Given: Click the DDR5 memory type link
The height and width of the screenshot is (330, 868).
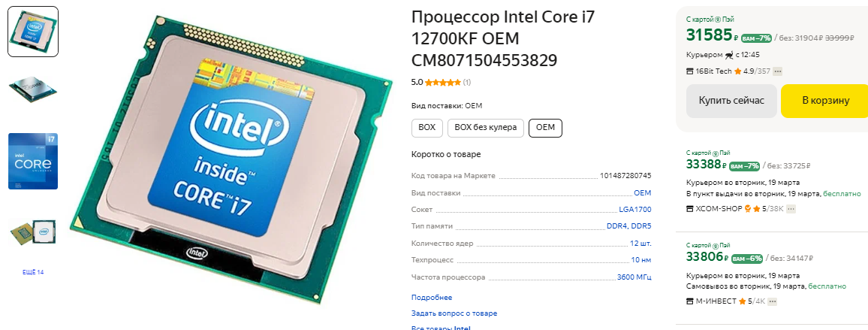Looking at the screenshot, I should click(641, 226).
